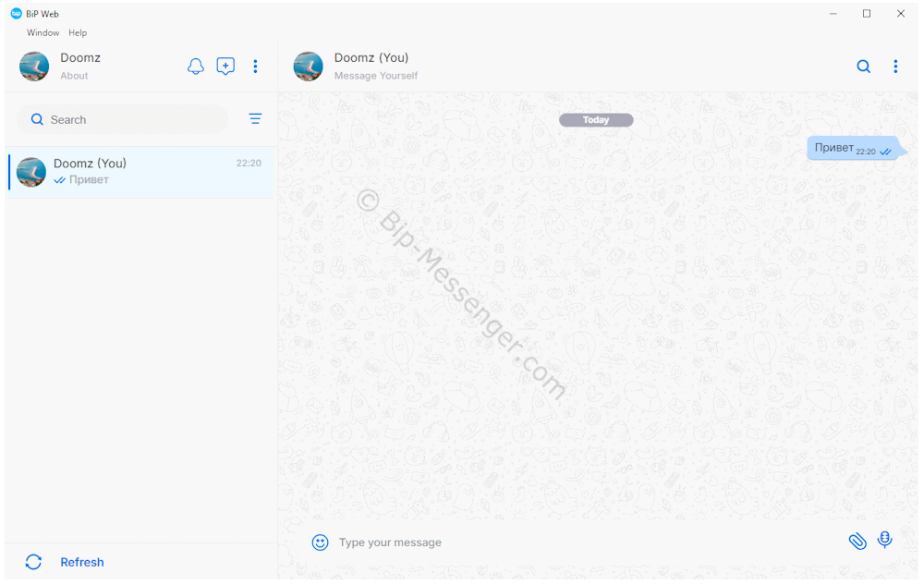Open the emoji picker
This screenshot has width=924, height=585.
(x=320, y=542)
